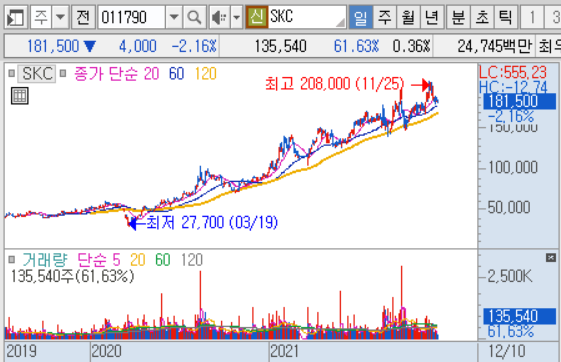Open the 주 type dropdown arrow
561x362 pixels.
point(60,17)
